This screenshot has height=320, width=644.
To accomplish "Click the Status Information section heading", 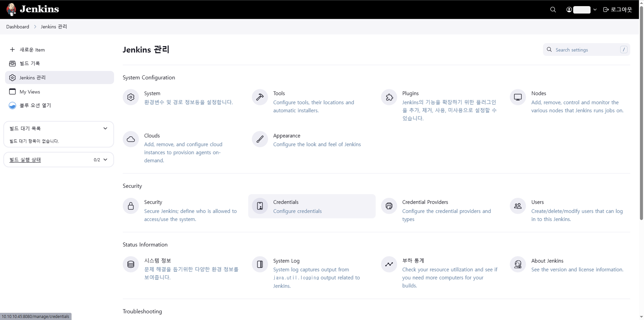I will coord(145,245).
